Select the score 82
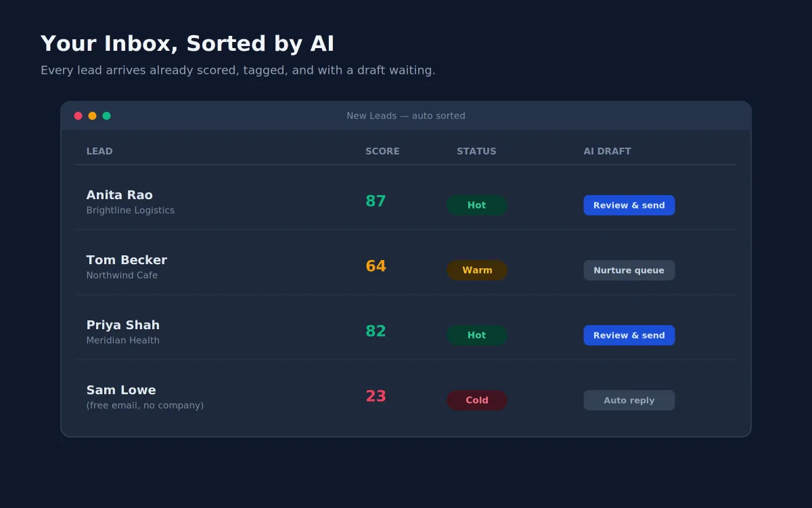Image resolution: width=812 pixels, height=508 pixels. [376, 331]
